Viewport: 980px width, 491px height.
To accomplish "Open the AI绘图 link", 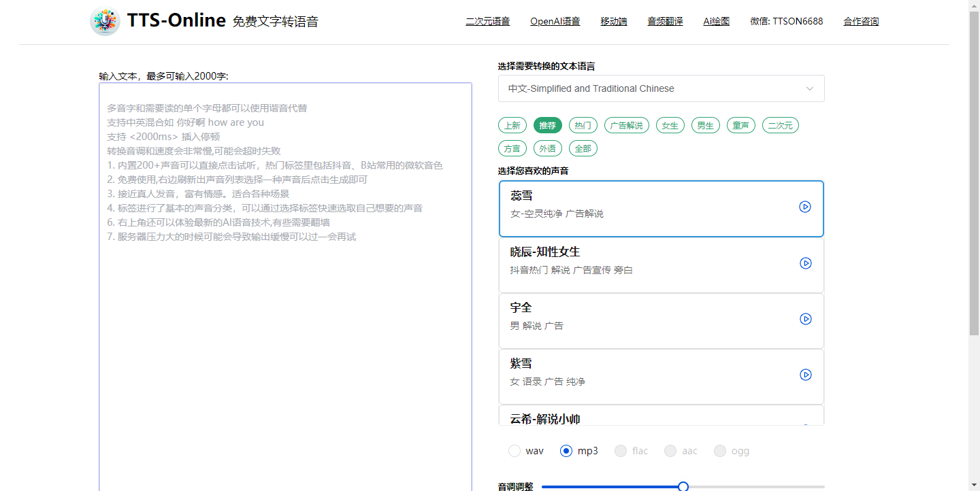I will point(717,21).
